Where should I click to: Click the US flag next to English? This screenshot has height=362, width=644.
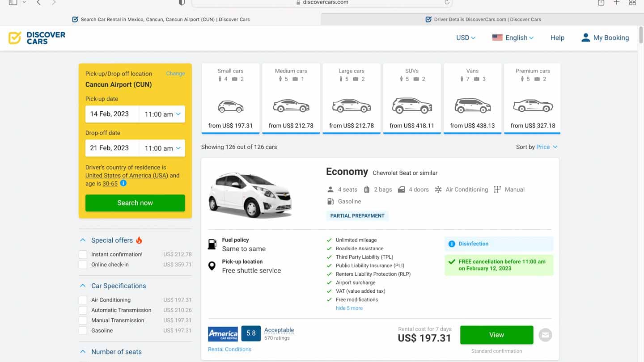coord(498,38)
